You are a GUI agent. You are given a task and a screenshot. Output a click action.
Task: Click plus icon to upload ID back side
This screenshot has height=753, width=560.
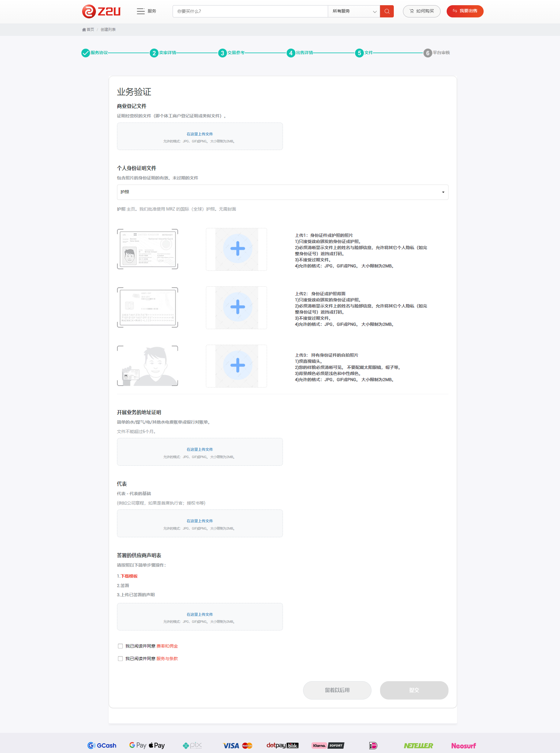coord(237,307)
